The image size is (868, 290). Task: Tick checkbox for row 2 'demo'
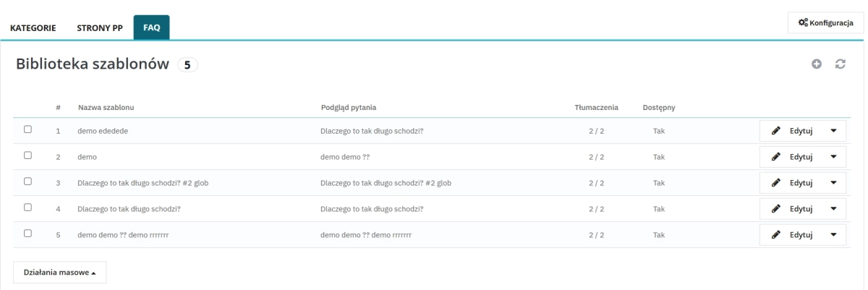[27, 155]
